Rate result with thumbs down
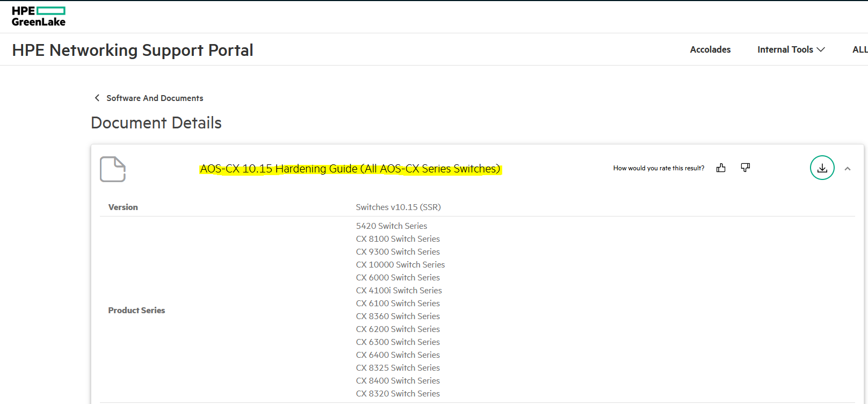The image size is (868, 404). pyautogui.click(x=746, y=168)
